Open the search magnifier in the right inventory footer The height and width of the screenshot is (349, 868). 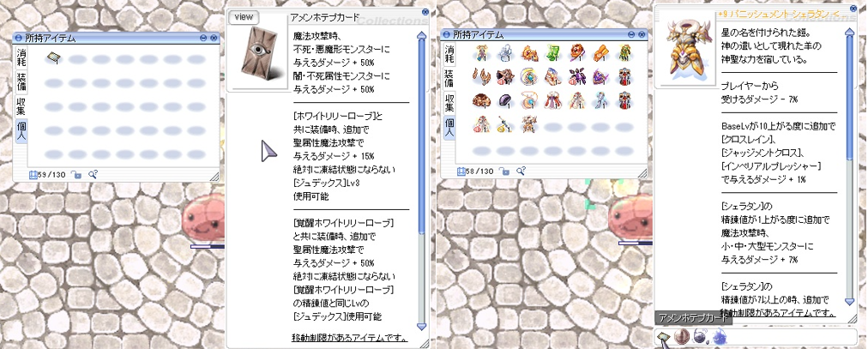[521, 171]
